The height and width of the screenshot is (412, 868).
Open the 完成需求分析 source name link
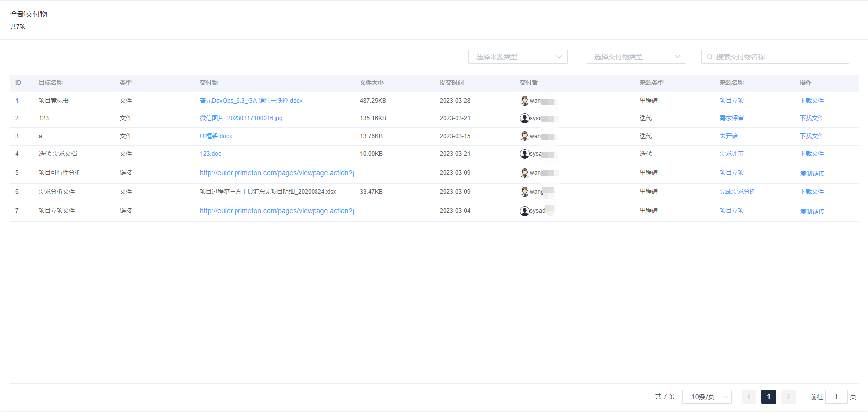[x=737, y=192]
